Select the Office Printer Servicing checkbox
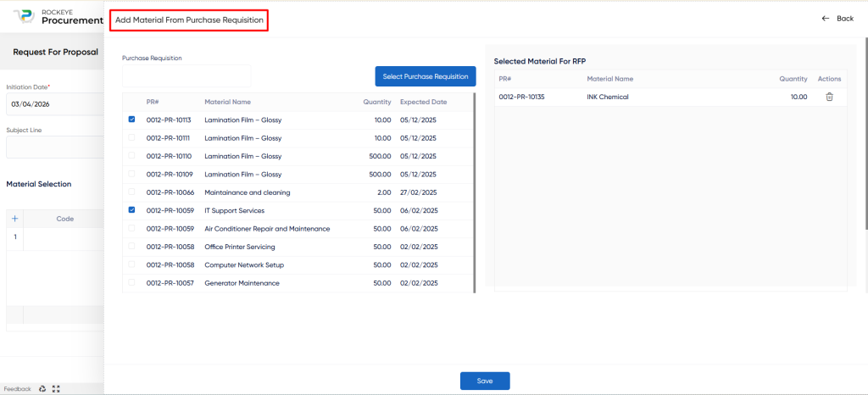Viewport: 868px width, 395px height. pyautogui.click(x=131, y=247)
